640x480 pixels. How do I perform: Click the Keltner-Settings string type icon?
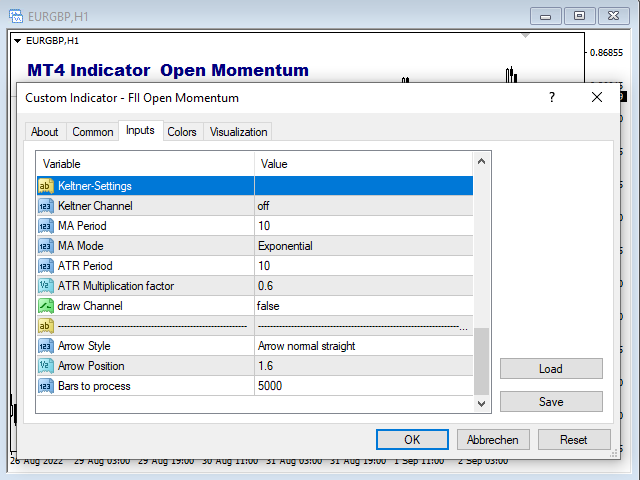[x=46, y=186]
